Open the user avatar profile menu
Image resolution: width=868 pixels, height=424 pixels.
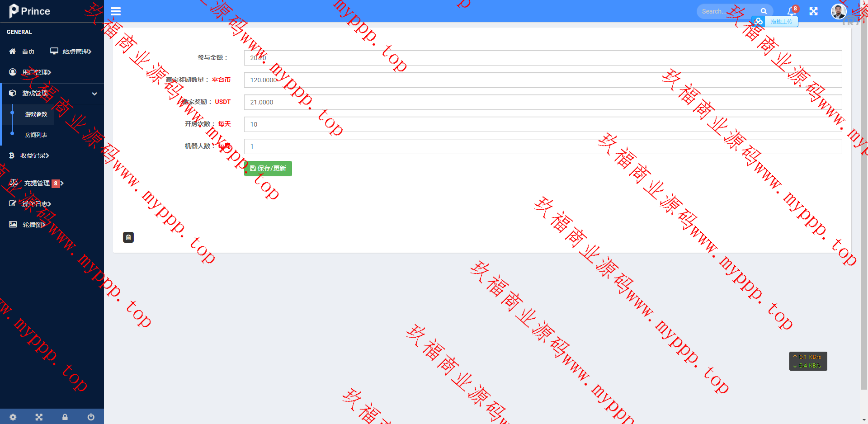click(x=839, y=11)
